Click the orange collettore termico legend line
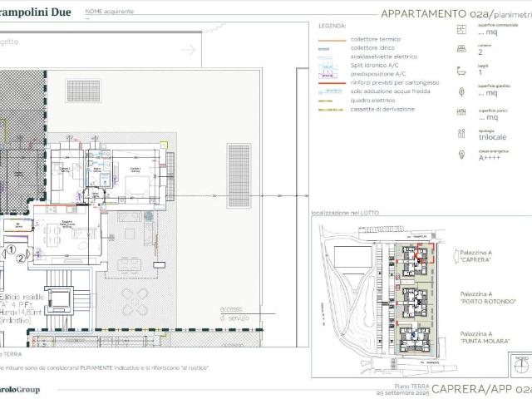This screenshot has height=399, width=532. [x=332, y=41]
